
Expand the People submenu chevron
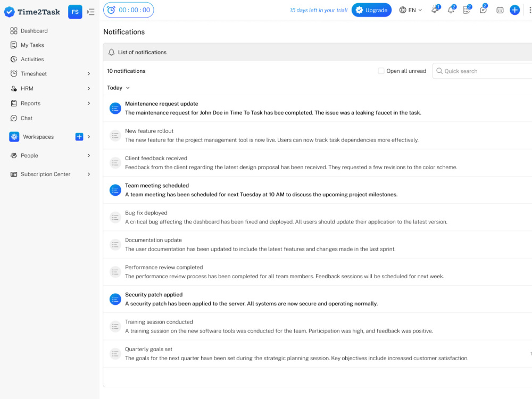(89, 155)
